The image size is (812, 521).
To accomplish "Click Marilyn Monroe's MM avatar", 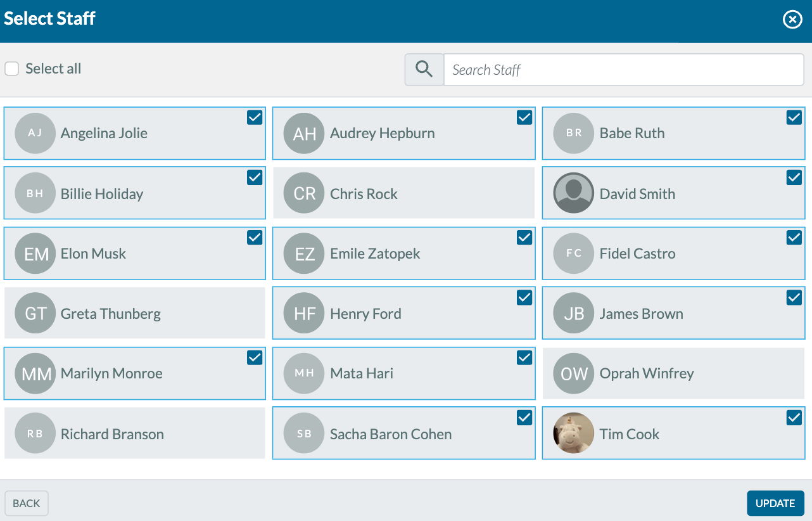I will (x=35, y=373).
